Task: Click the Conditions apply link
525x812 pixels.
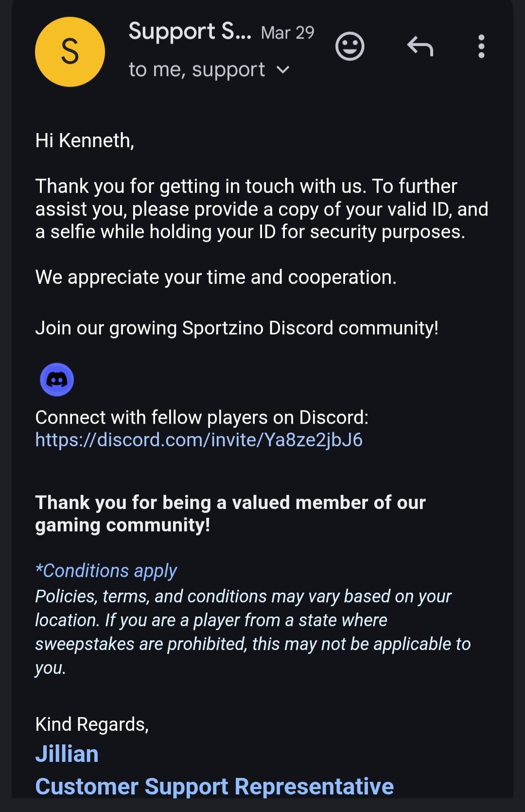Action: (106, 571)
